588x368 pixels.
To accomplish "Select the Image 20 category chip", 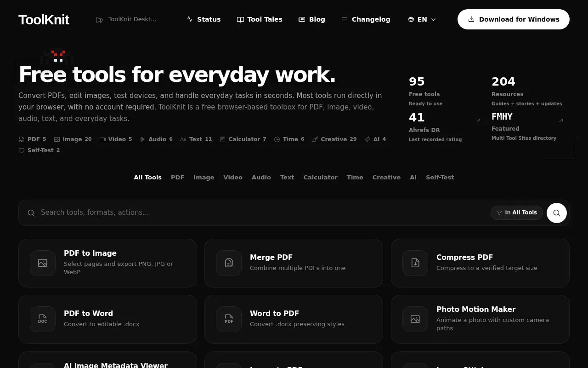I will pos(73,139).
